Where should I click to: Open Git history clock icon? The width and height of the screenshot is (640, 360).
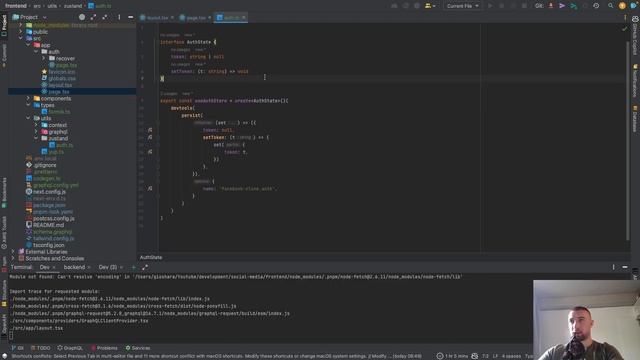pos(596,6)
